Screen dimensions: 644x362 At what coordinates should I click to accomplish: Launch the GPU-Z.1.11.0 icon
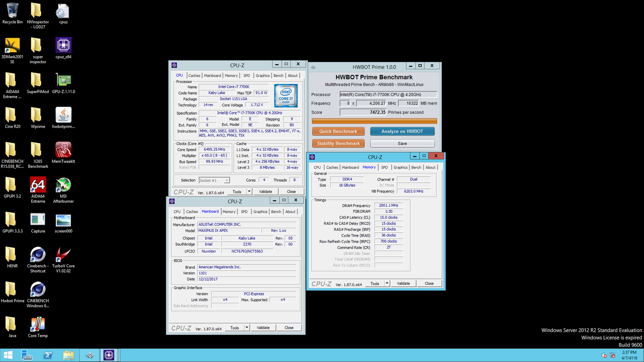click(x=63, y=83)
